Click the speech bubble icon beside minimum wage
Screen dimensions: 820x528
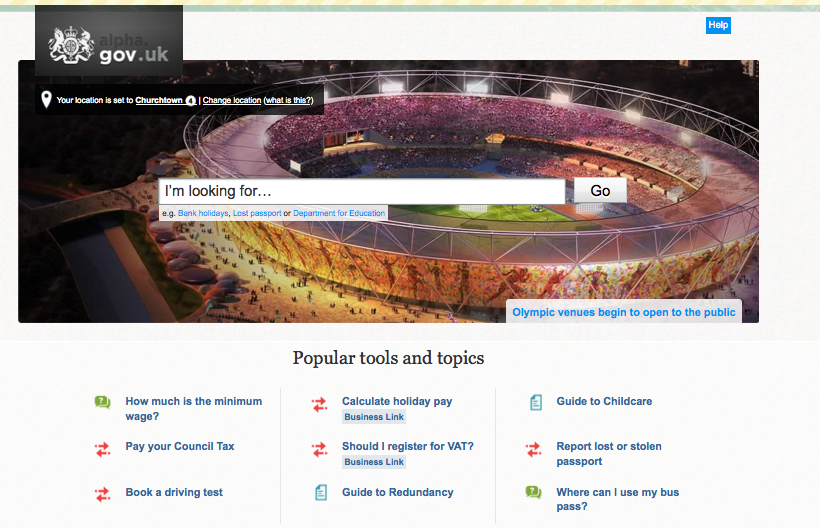[x=102, y=402]
